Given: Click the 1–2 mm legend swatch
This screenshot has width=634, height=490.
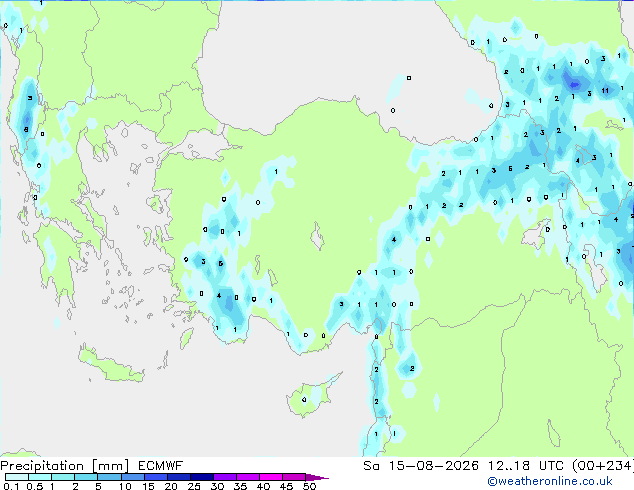Looking at the screenshot, I should 63,477.
